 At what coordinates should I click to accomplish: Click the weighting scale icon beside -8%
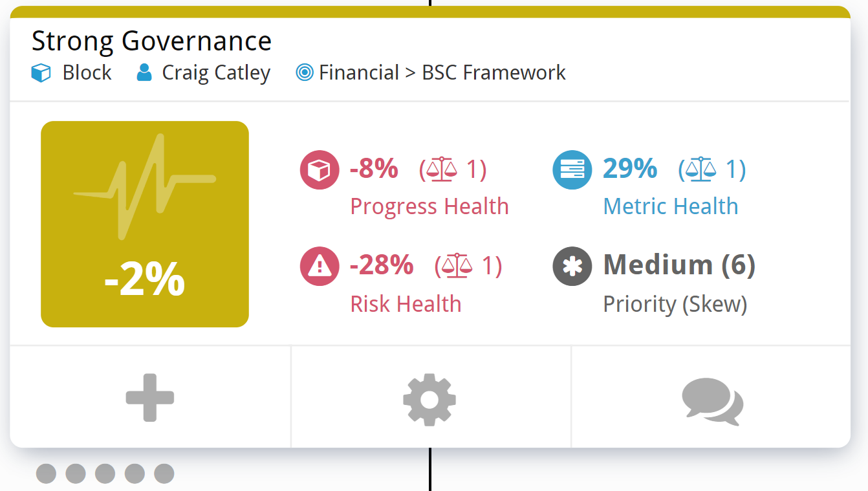(442, 169)
